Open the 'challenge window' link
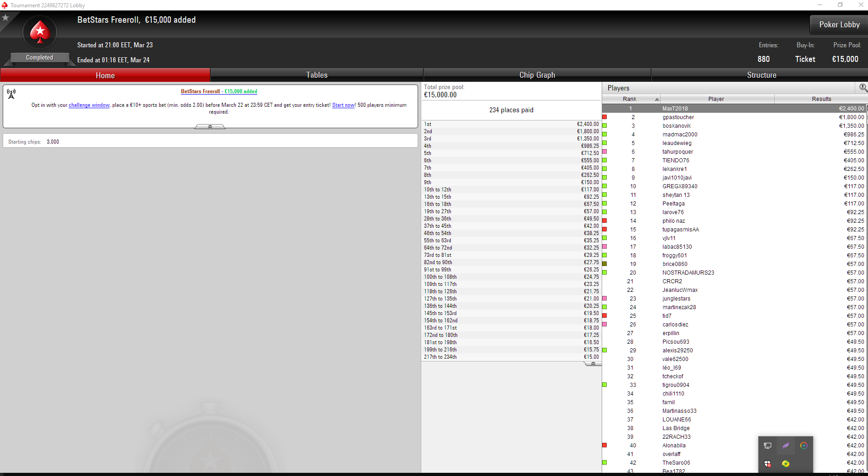Viewport: 868px width, 476px height. (x=89, y=105)
